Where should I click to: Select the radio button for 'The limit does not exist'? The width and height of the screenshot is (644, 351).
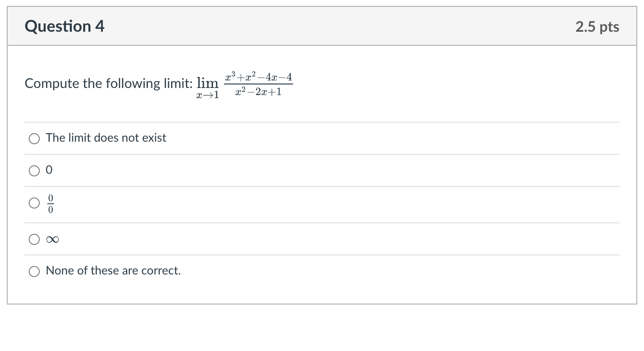click(34, 138)
